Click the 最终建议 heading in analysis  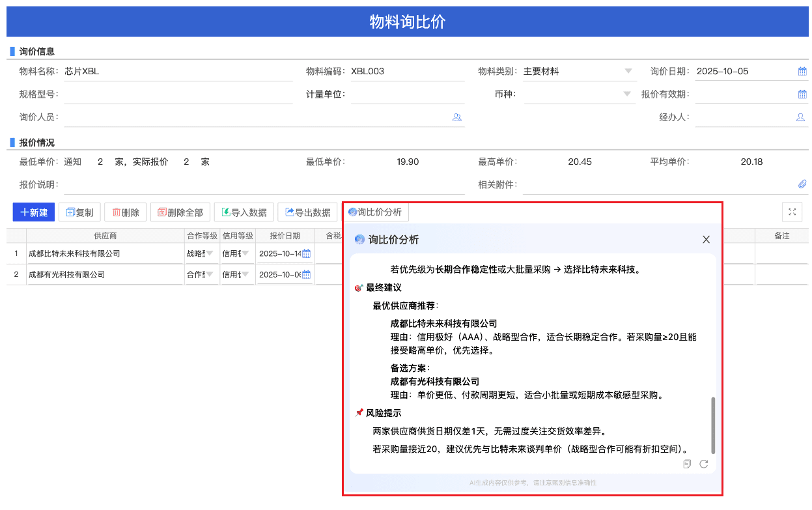[384, 287]
